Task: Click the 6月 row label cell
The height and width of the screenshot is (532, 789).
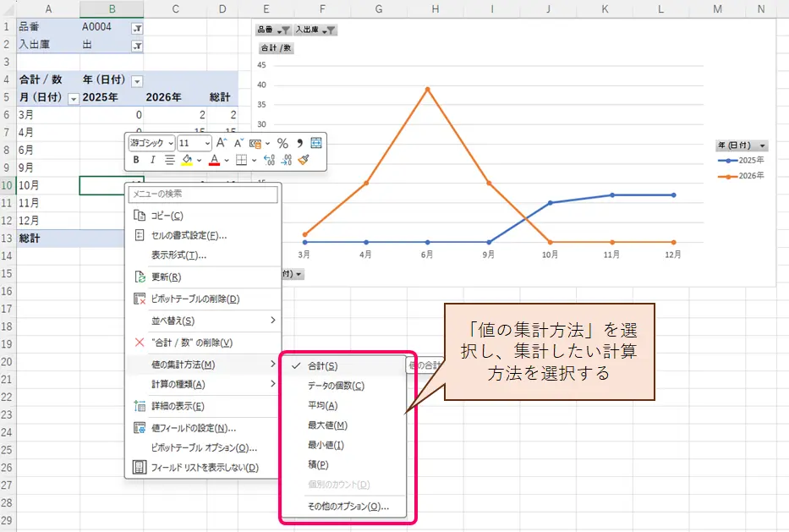Action: [x=48, y=150]
